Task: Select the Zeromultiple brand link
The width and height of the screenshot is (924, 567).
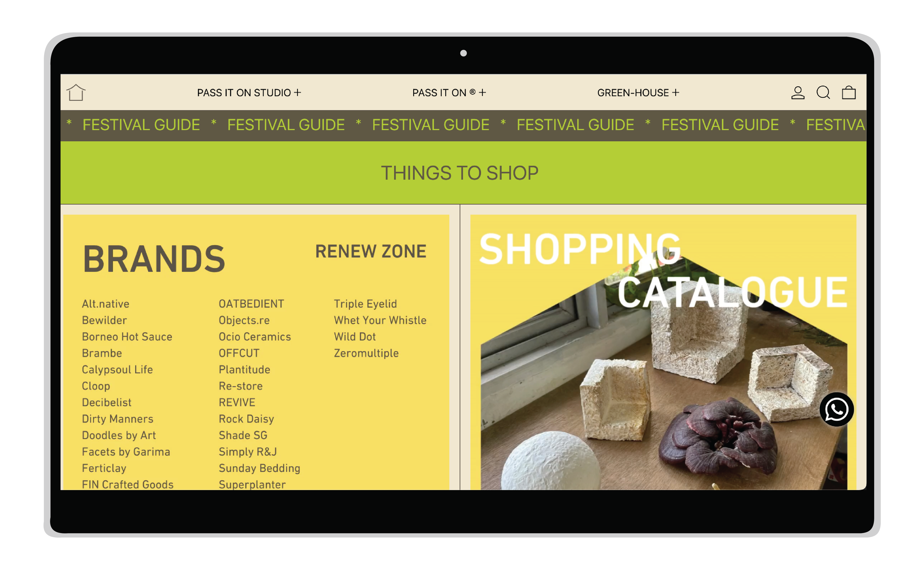Action: (x=366, y=353)
